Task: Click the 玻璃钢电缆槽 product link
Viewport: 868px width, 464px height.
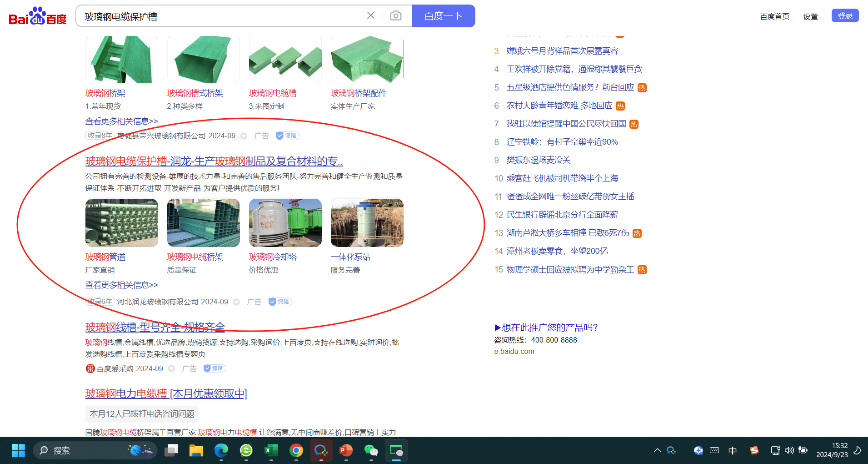Action: pos(273,93)
